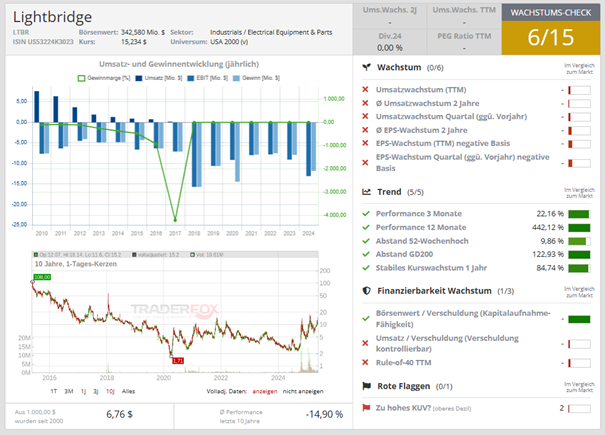Click the Rote Flaggen black flag icon

click(x=367, y=386)
